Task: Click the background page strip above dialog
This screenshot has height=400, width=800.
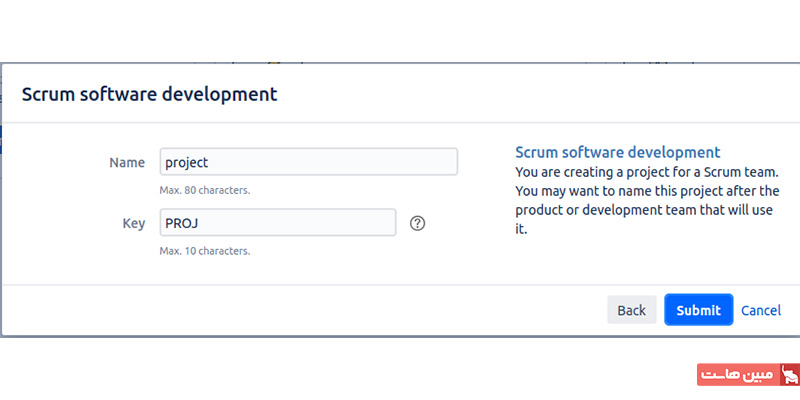Action: [x=400, y=63]
